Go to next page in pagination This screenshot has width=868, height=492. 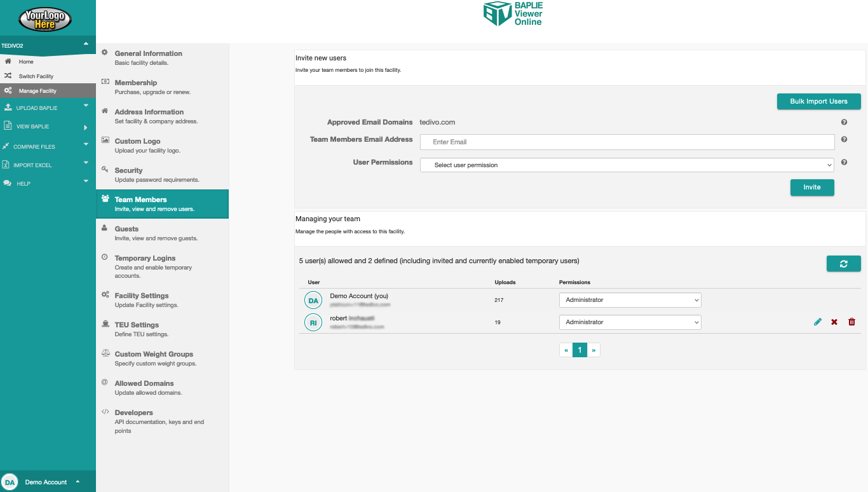point(593,350)
